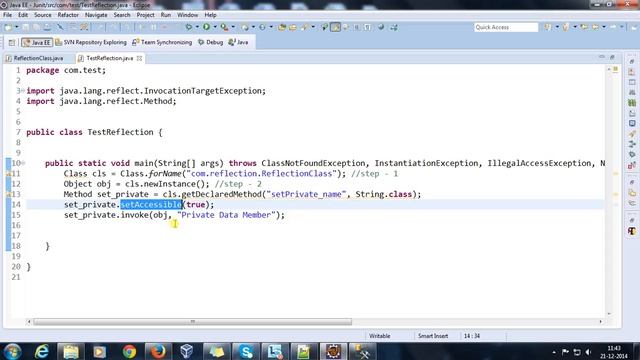Click the Debug bug toolbar icon

(x=189, y=27)
